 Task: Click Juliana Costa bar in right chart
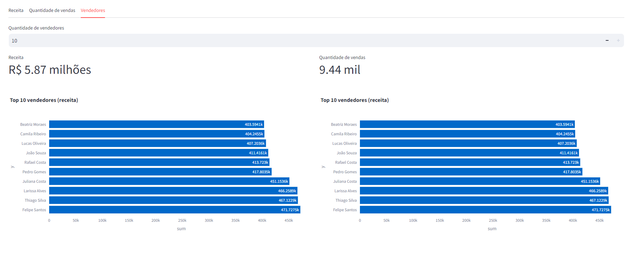(480, 181)
